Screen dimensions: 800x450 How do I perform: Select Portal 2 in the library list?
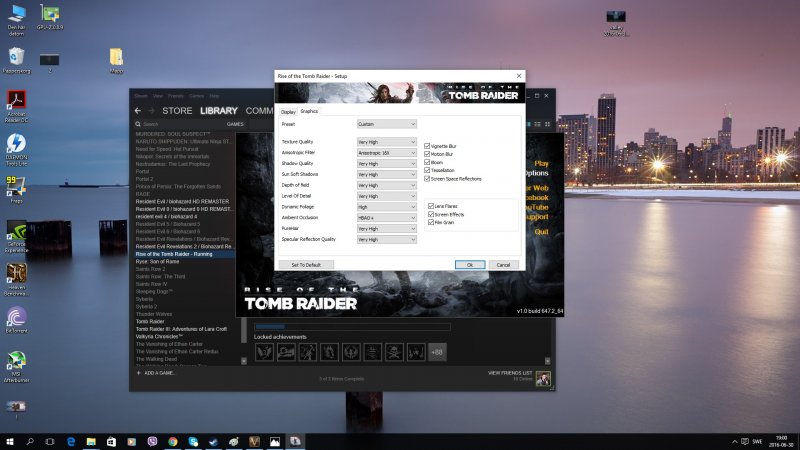pyautogui.click(x=144, y=179)
